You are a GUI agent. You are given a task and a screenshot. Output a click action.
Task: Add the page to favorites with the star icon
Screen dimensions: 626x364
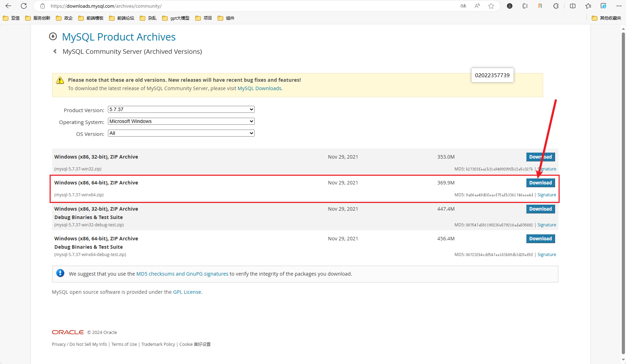tap(491, 6)
